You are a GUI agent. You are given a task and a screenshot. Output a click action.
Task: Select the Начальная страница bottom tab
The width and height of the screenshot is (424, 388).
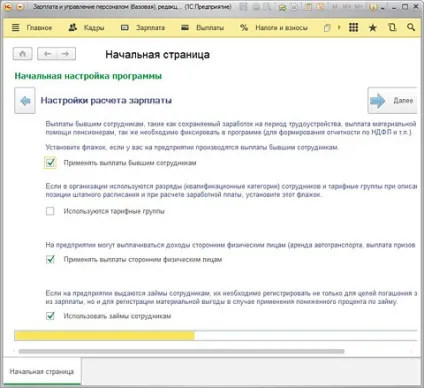(42, 372)
